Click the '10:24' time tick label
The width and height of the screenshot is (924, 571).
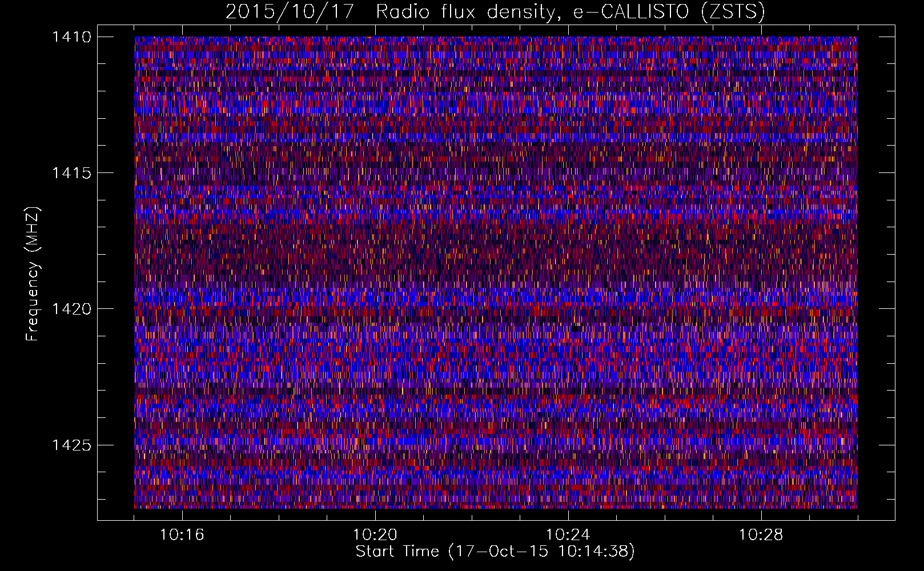pos(568,535)
